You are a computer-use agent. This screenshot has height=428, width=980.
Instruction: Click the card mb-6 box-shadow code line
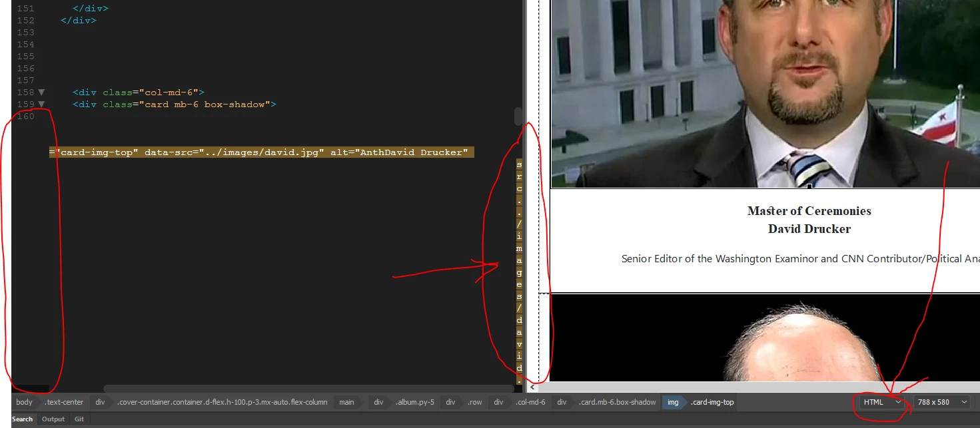(175, 105)
